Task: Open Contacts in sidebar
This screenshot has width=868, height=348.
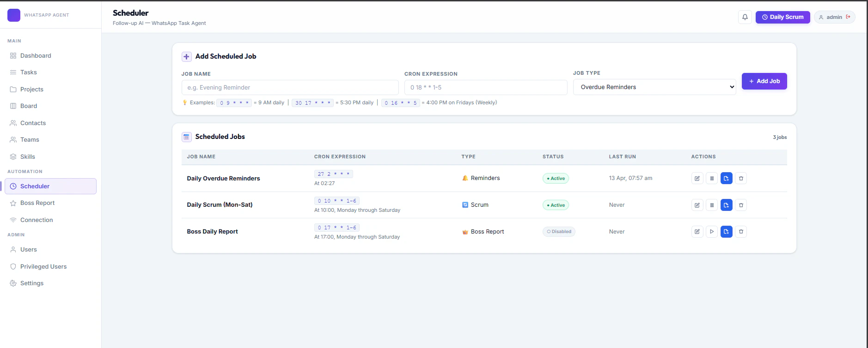Action: [x=50, y=123]
